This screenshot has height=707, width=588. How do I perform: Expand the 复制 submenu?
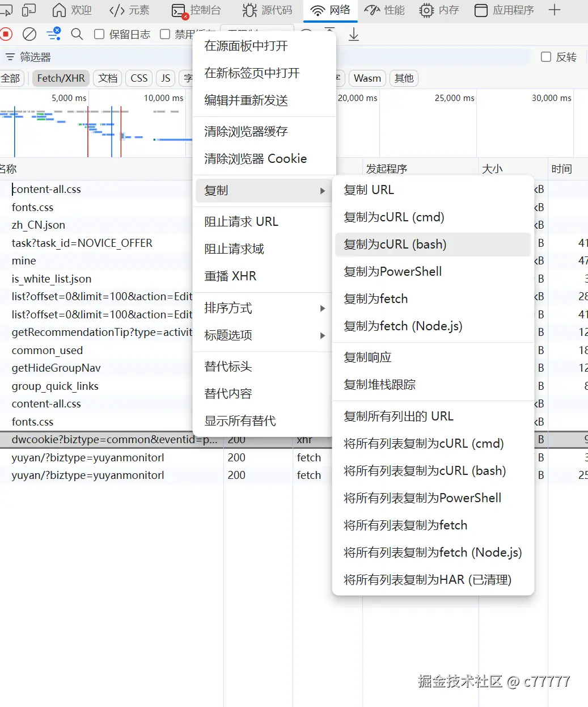tap(264, 191)
